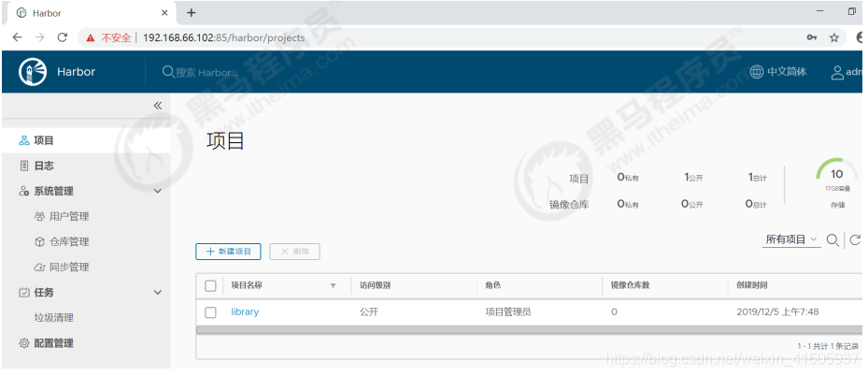Open the library project link
Screen dimensions: 868x376
[x=245, y=311]
